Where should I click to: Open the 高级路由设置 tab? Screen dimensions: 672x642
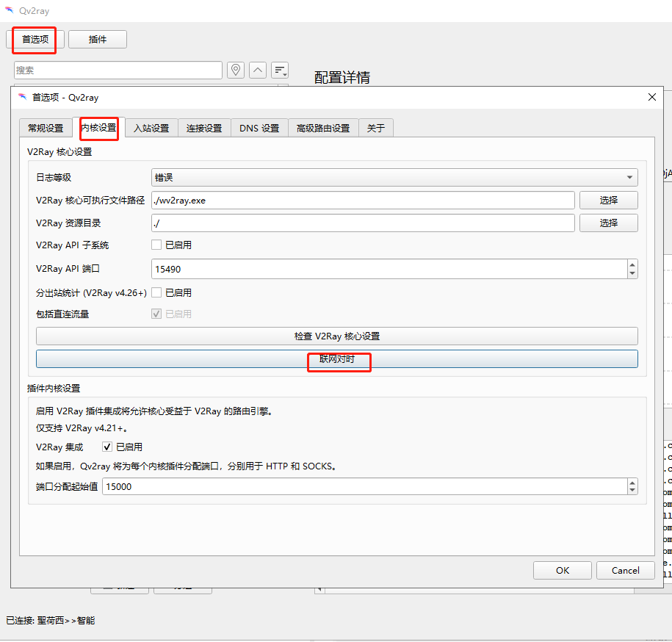(x=323, y=127)
